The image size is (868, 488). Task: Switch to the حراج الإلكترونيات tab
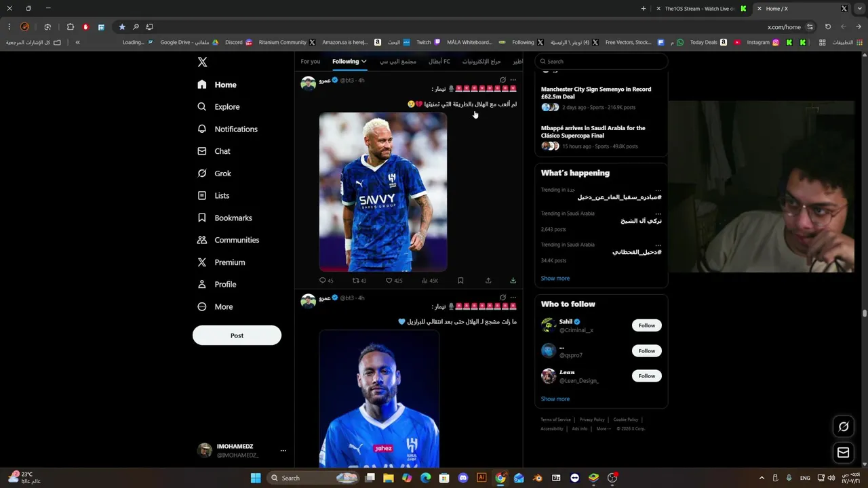[x=481, y=62]
